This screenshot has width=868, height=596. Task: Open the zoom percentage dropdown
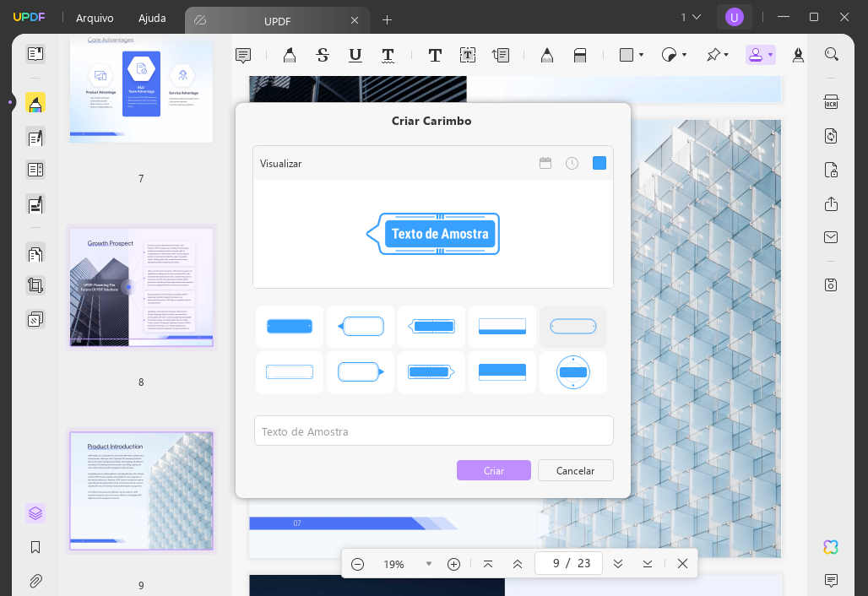428,564
